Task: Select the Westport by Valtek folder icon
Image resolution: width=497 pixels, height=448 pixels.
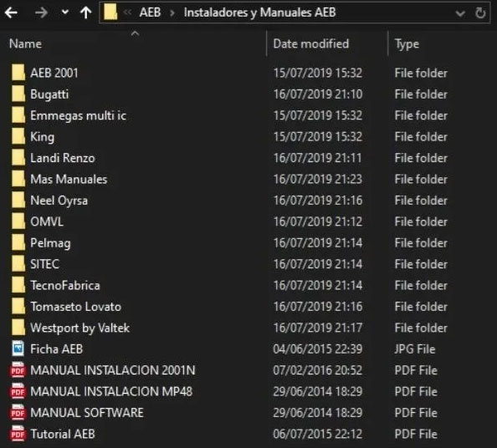Action: 18,328
